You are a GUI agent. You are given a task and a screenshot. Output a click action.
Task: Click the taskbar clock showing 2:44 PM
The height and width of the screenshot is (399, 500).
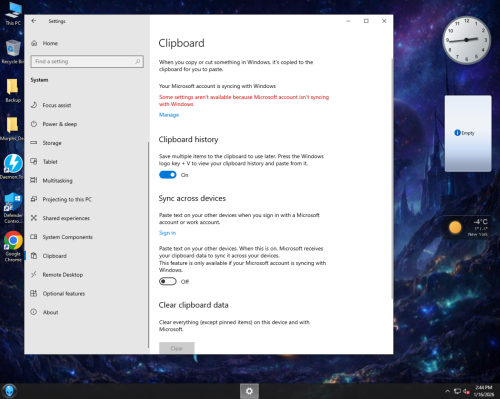484,391
